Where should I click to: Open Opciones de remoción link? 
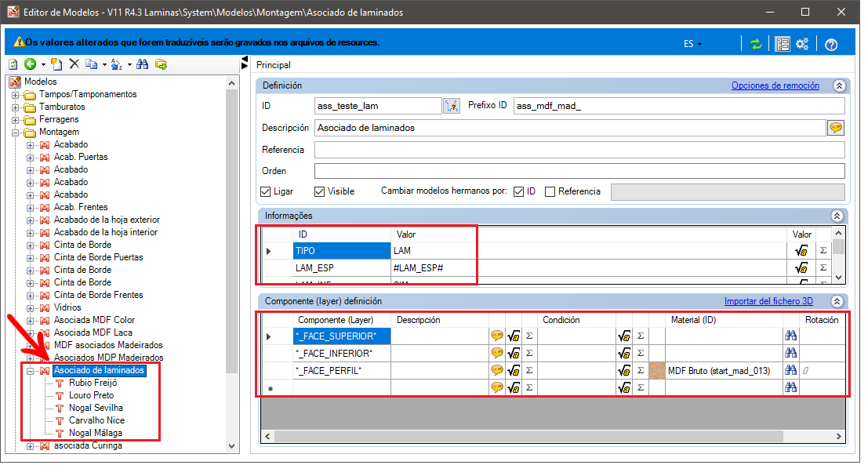pos(775,85)
